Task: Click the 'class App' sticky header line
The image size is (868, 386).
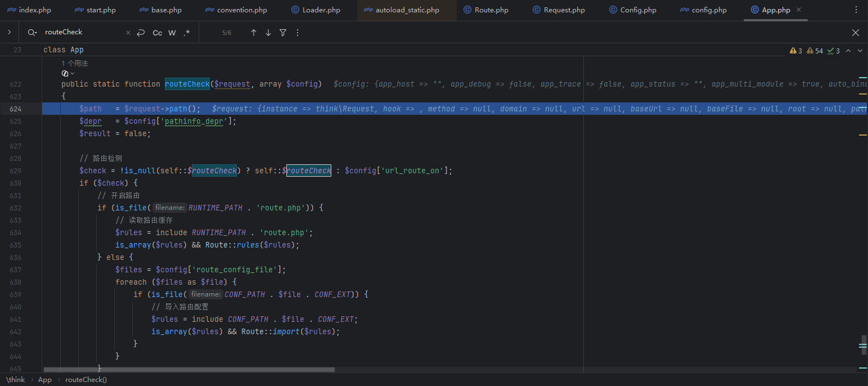Action: [64, 50]
